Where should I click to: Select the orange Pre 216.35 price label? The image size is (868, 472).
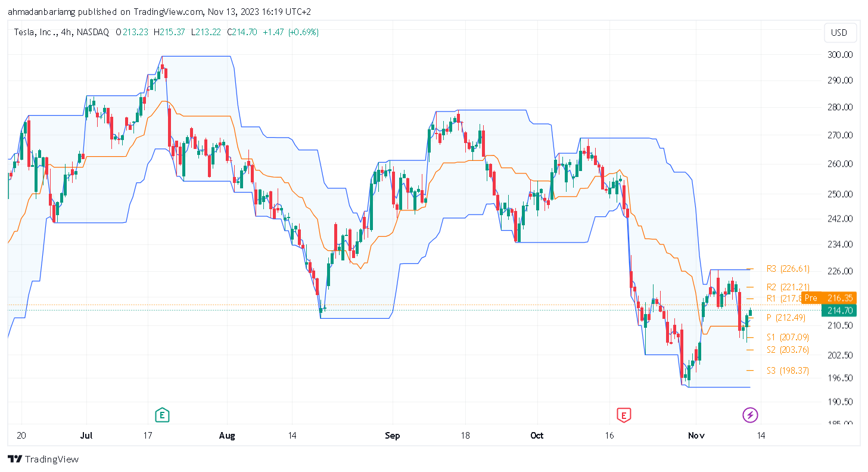[829, 298]
